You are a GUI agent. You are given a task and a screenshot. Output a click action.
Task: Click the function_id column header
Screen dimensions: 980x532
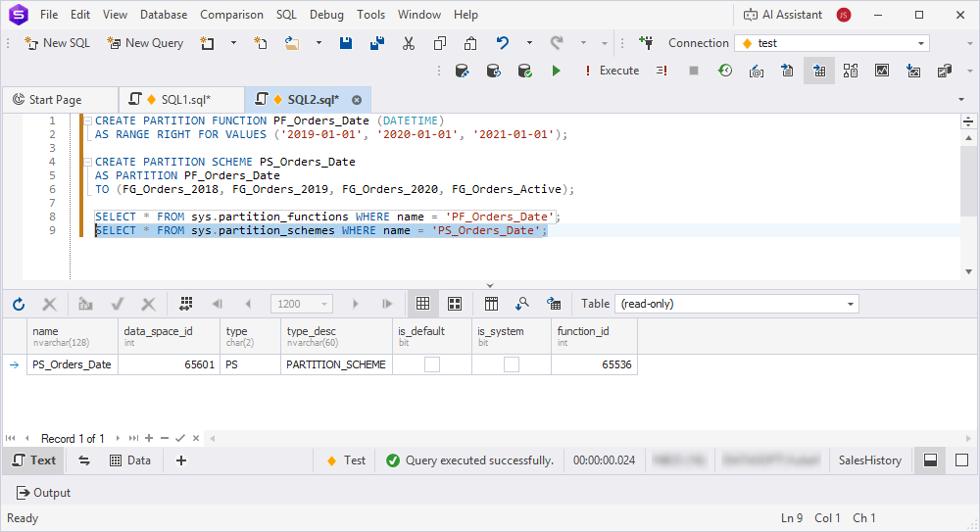(x=595, y=336)
